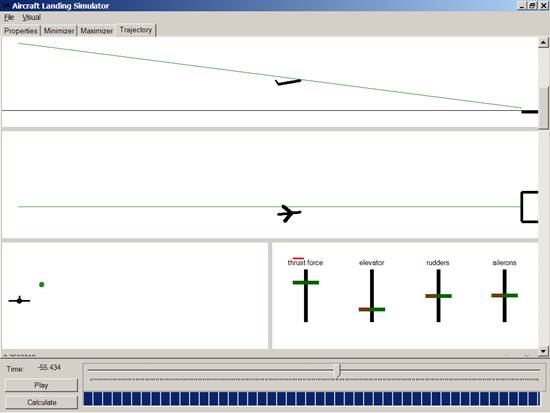
Task: Click the runway bracket at right of top view
Action: pyautogui.click(x=529, y=207)
